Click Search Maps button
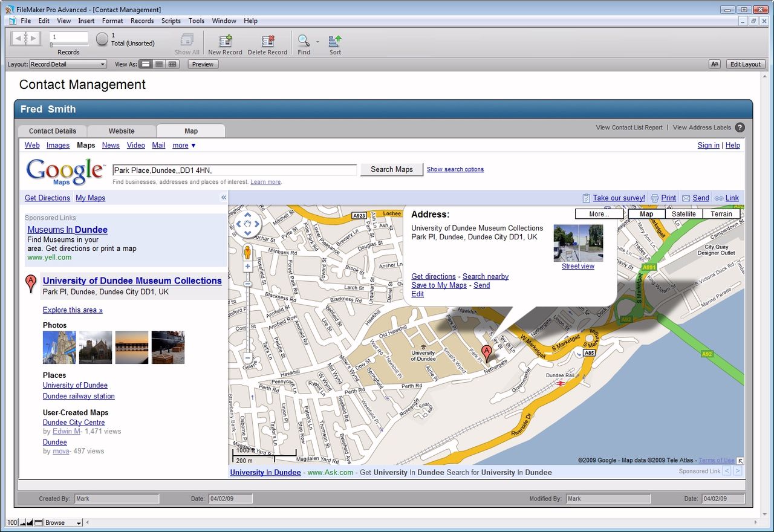Viewport: 774px width, 532px height. 392,169
